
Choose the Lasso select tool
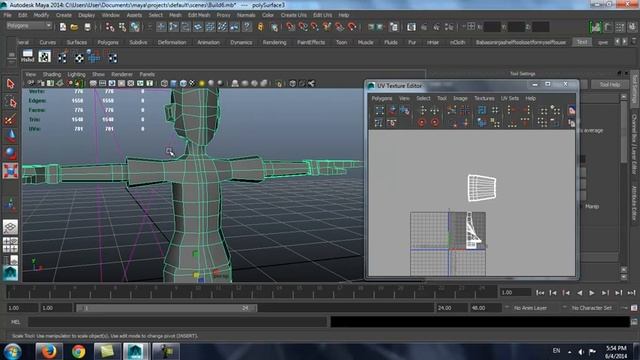(11, 102)
